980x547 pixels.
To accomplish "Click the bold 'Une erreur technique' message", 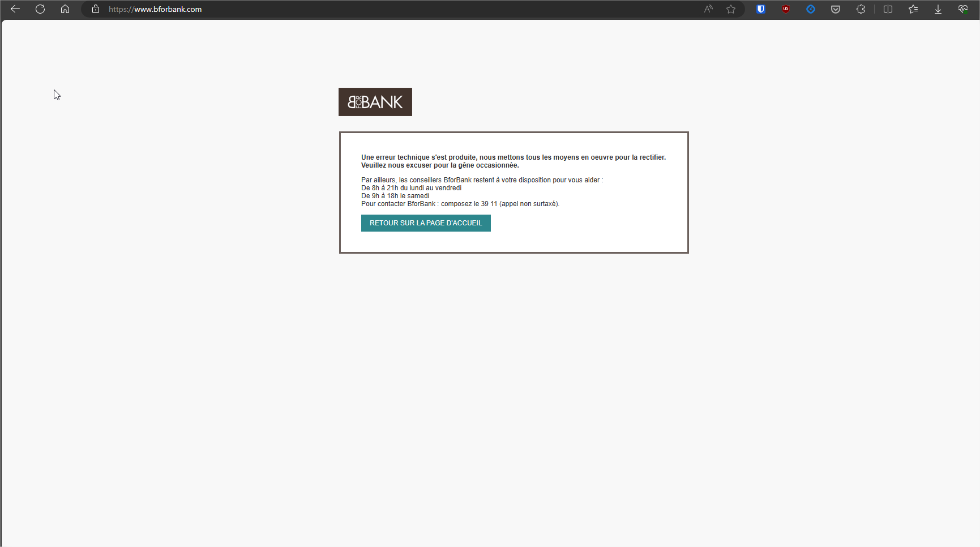I will click(x=513, y=157).
